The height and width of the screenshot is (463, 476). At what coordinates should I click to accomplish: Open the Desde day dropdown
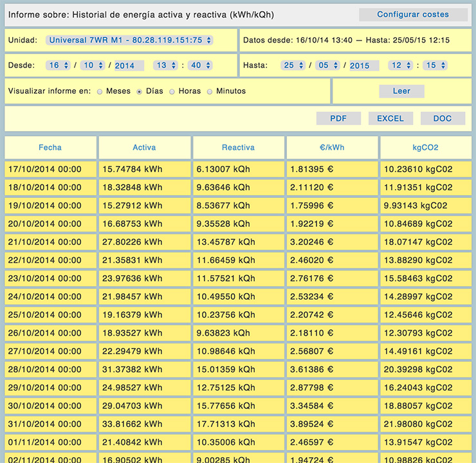click(x=58, y=66)
